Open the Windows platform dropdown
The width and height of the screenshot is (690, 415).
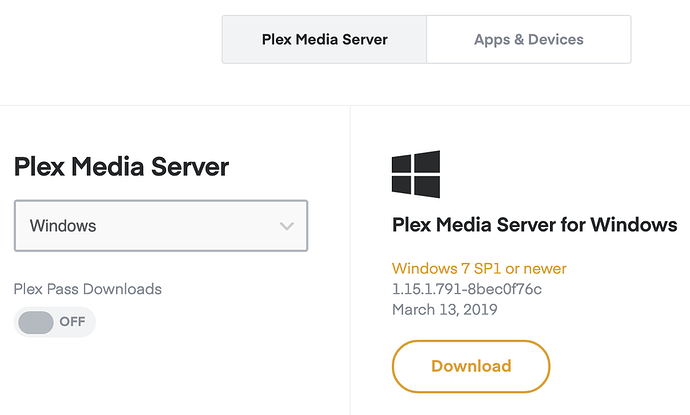click(x=160, y=226)
